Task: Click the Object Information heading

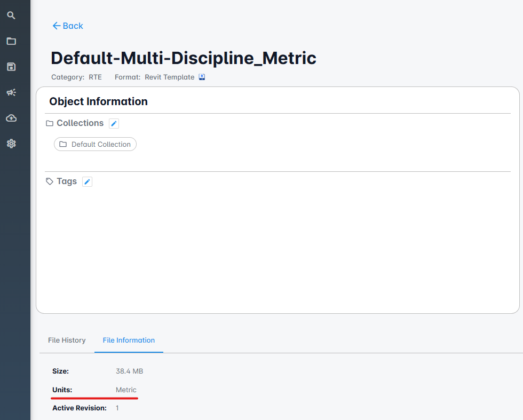Action: [x=98, y=101]
